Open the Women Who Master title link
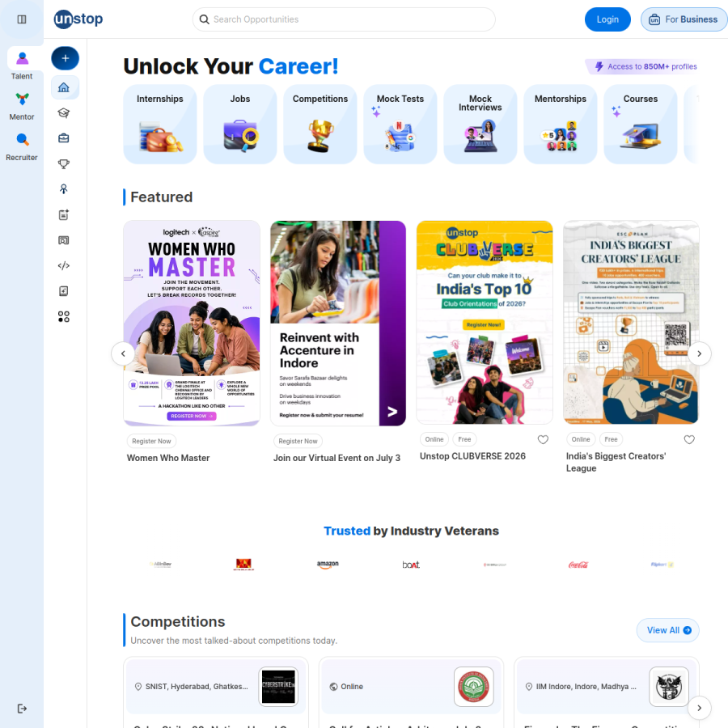 [168, 458]
